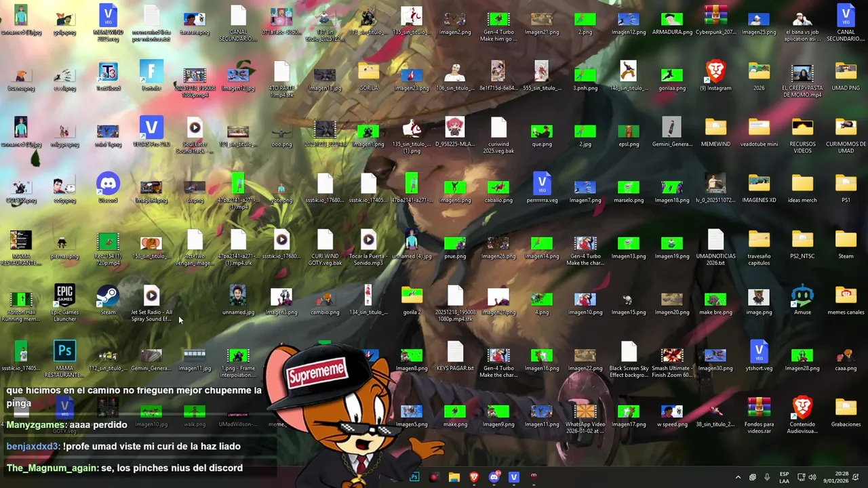Open the ideas merch folder

pos(802,188)
